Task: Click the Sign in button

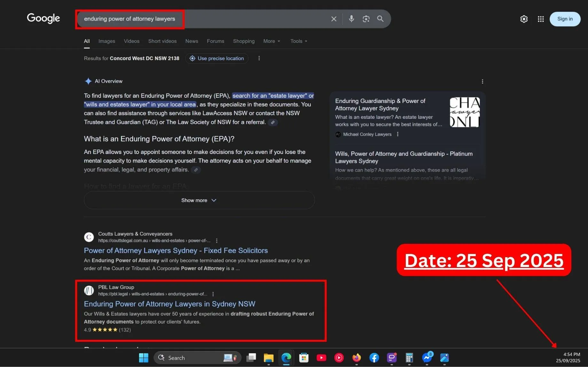Action: tap(565, 19)
